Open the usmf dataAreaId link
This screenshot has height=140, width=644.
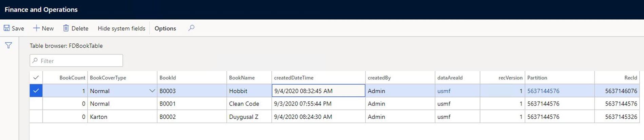pos(444,91)
